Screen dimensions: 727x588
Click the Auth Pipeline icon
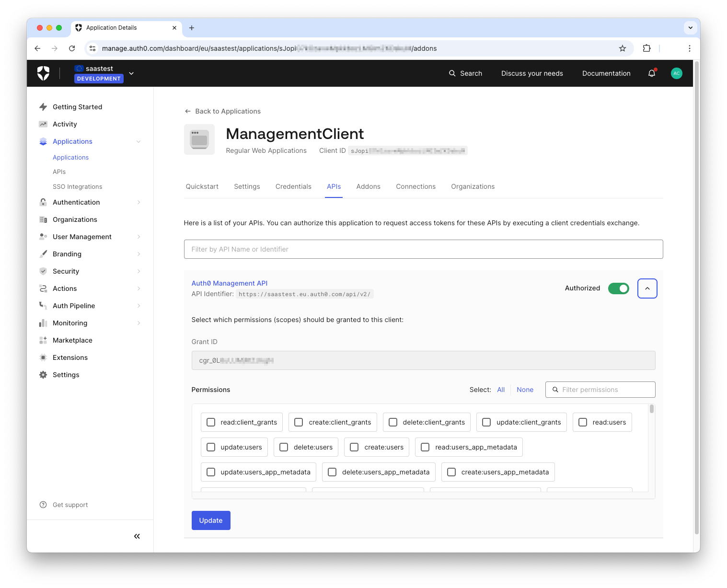point(43,306)
